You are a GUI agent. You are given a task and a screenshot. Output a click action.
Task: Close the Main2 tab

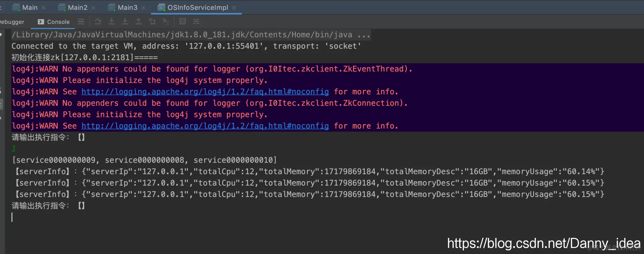(x=94, y=8)
